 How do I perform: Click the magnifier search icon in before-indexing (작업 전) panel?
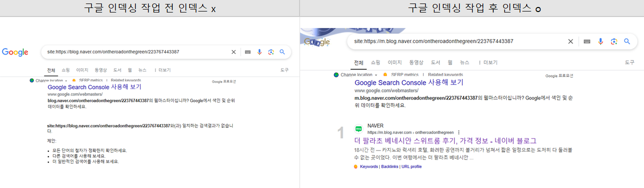[282, 51]
